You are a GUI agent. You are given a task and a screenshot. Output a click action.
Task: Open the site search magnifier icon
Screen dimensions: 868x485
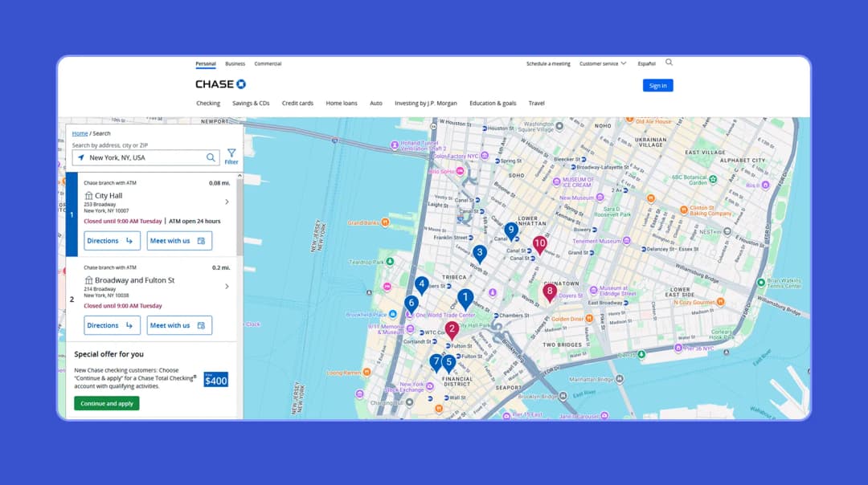pyautogui.click(x=669, y=63)
